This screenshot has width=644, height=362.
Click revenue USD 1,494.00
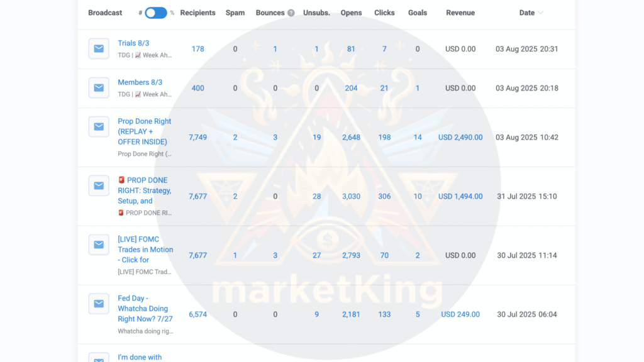pos(460,197)
